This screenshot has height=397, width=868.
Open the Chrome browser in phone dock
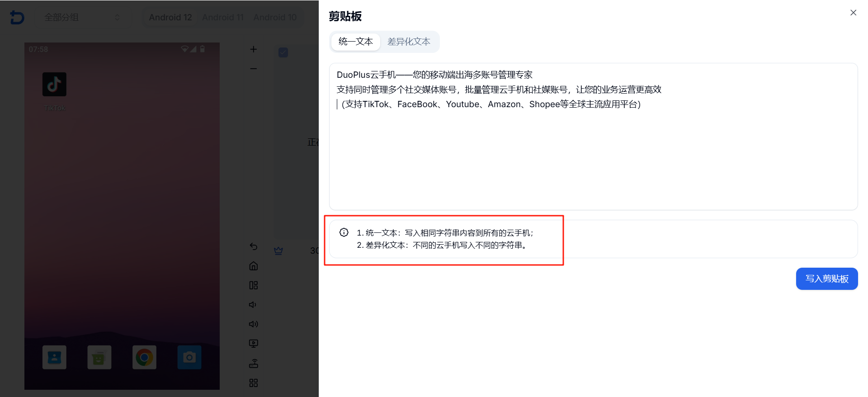tap(144, 357)
